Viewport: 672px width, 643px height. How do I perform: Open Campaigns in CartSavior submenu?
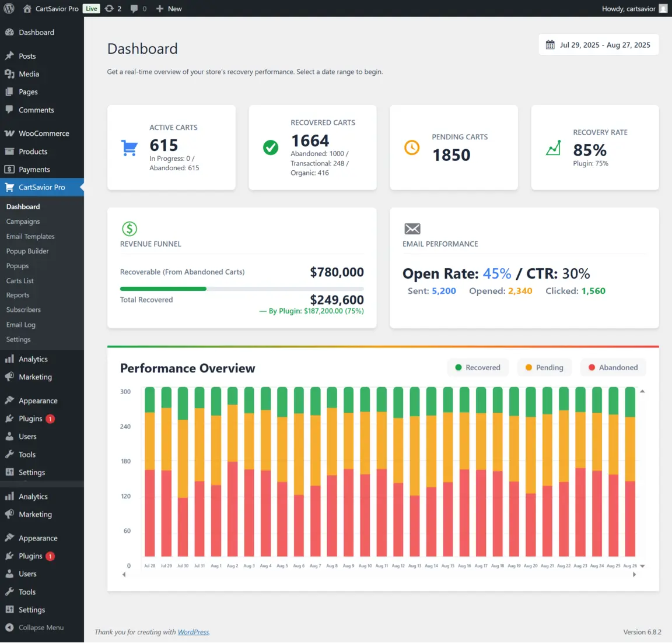coord(23,222)
